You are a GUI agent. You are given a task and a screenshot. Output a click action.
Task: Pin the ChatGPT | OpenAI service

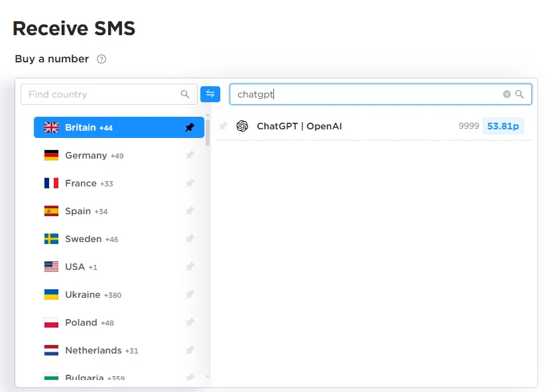pyautogui.click(x=223, y=126)
